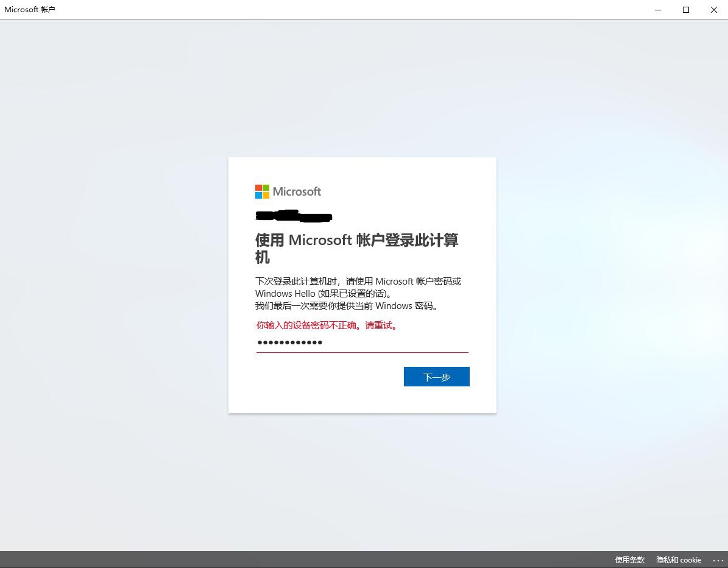Click the line 我们最后一次需要你提供当前 Windows 密码
The height and width of the screenshot is (568, 728).
tap(347, 305)
